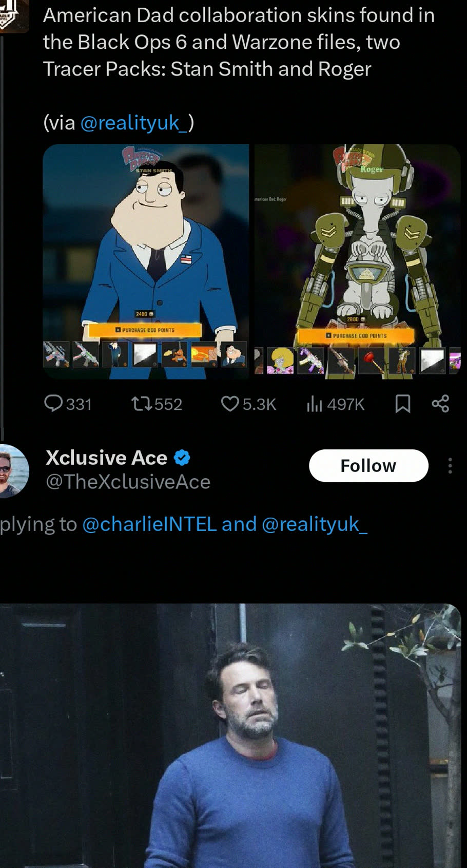Screen dimensions: 467x868
Task: Follow Xclusive Ace
Action: click(x=368, y=465)
